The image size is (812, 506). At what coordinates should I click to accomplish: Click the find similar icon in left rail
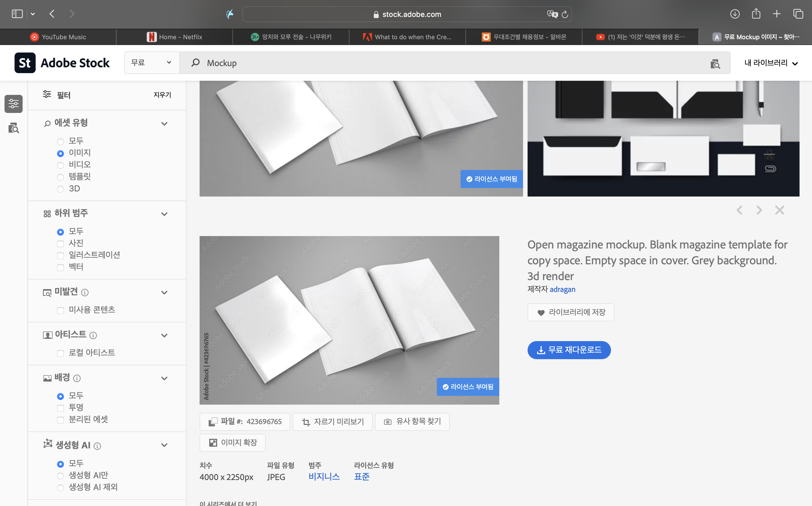(x=13, y=128)
